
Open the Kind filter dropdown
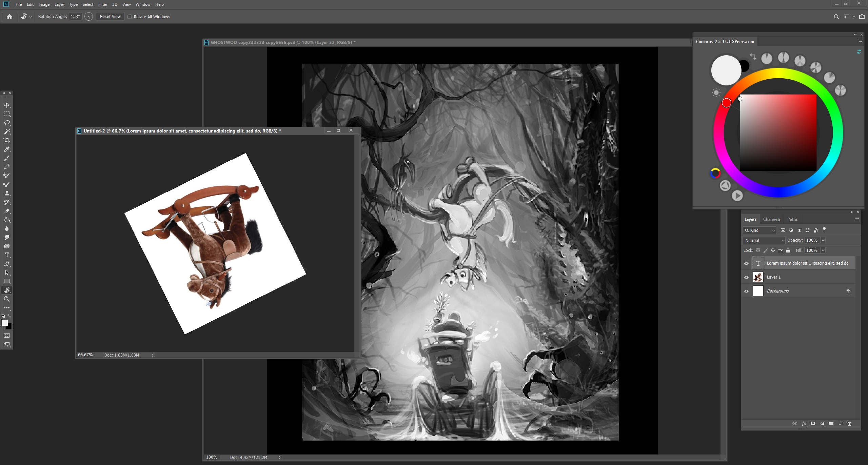coord(759,230)
